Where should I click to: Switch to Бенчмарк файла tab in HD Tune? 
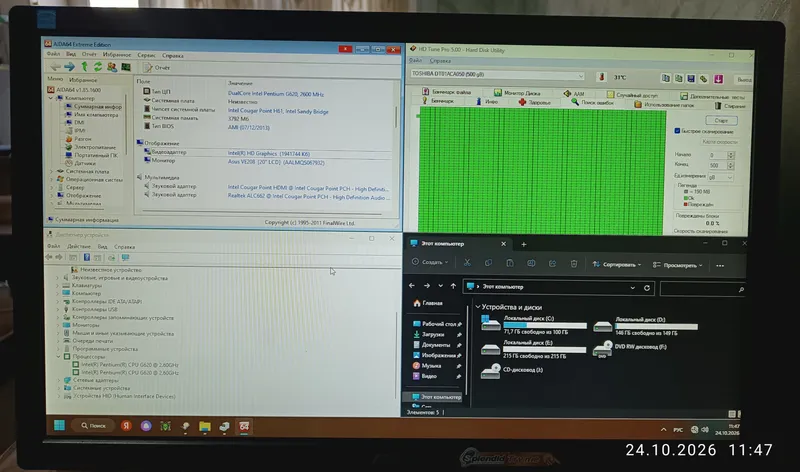[446, 92]
